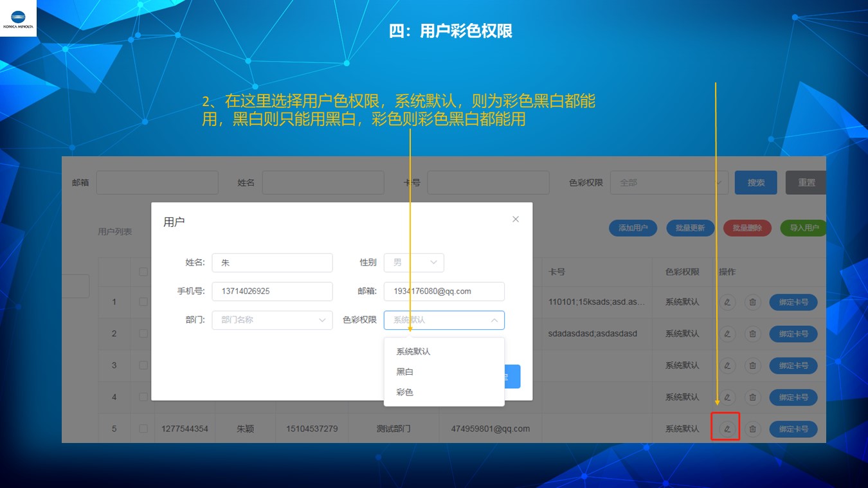Viewport: 868px width, 488px height.
Task: Click the 添加用户 button
Action: tap(633, 228)
